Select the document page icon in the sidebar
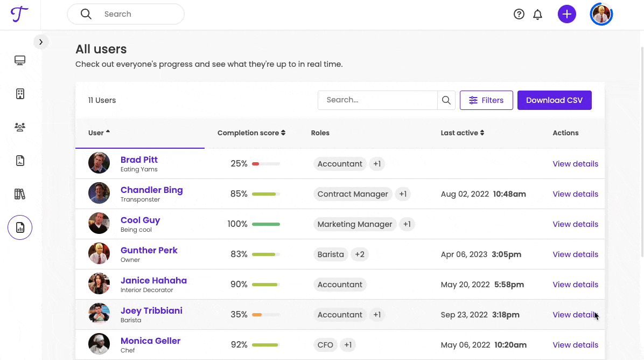 click(x=20, y=160)
